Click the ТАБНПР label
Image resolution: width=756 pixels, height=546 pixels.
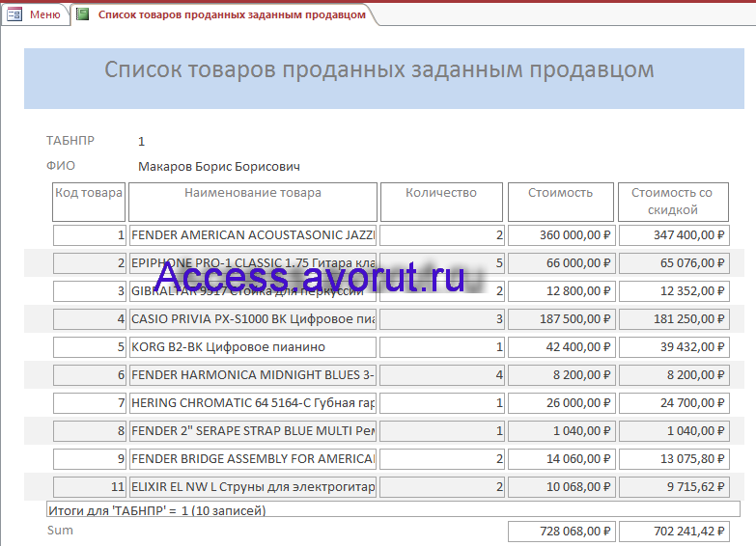coord(70,140)
